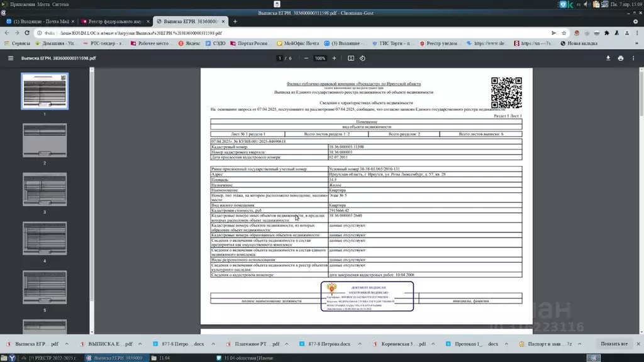Open the Портал Росим bookmark
Image resolution: width=644 pixels, height=362 pixels.
coord(248,43)
